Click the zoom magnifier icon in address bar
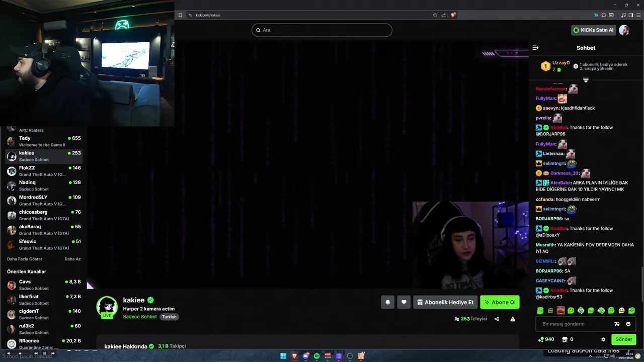Viewport: 644px width, 362px height. pyautogui.click(x=435, y=15)
